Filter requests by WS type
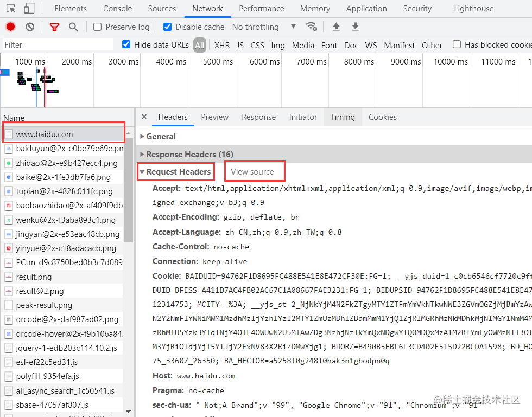 [371, 45]
